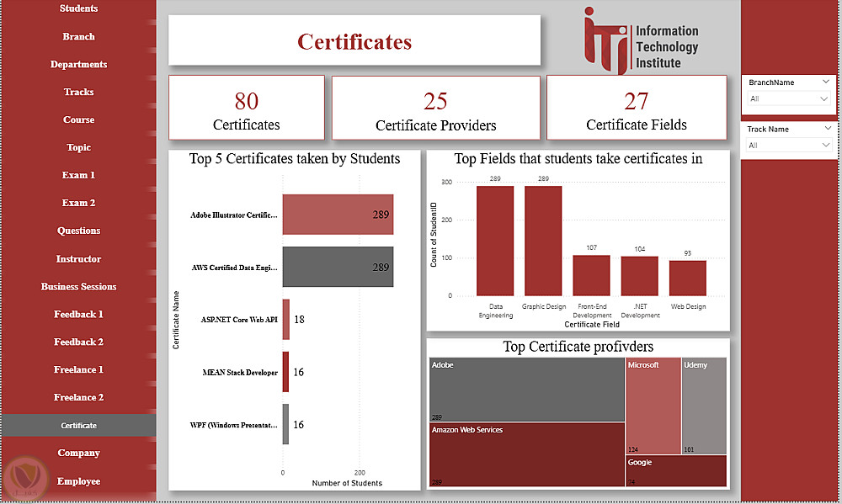Select the Microsoft treemap tile
Screen dimensions: 842x504
(653, 406)
